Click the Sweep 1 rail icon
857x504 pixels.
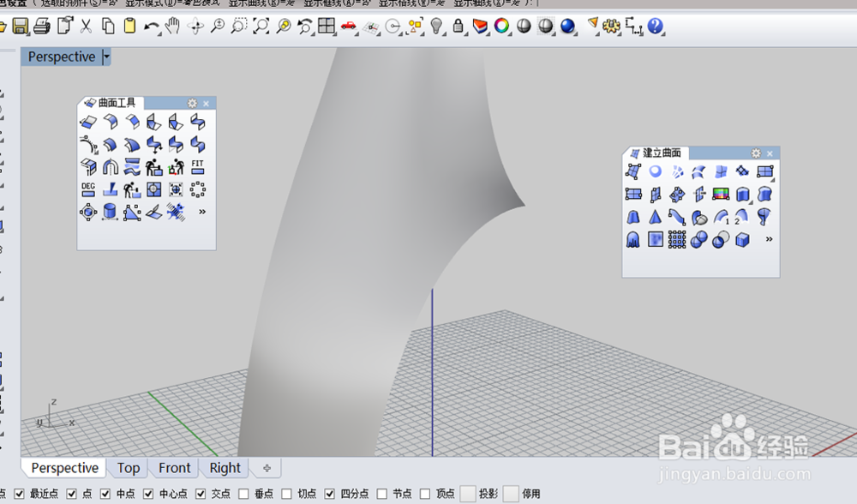(x=722, y=217)
